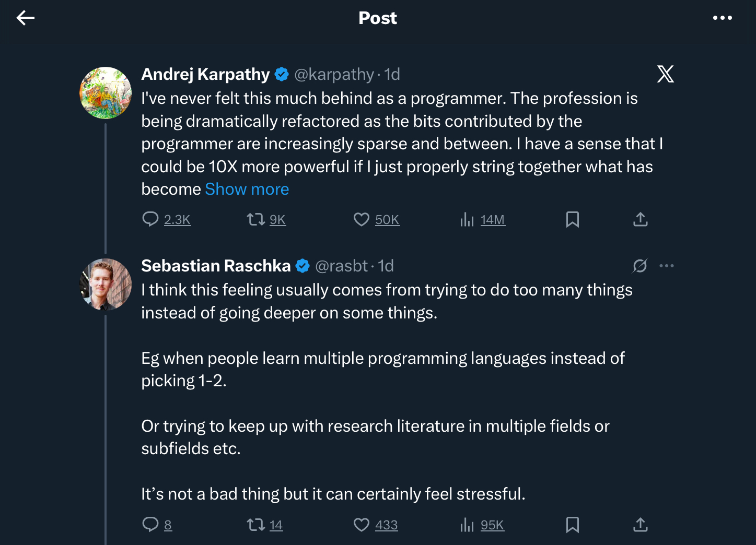The width and height of the screenshot is (756, 545).
Task: Bookmark Sebastian Raschka's reply
Action: pos(573,524)
